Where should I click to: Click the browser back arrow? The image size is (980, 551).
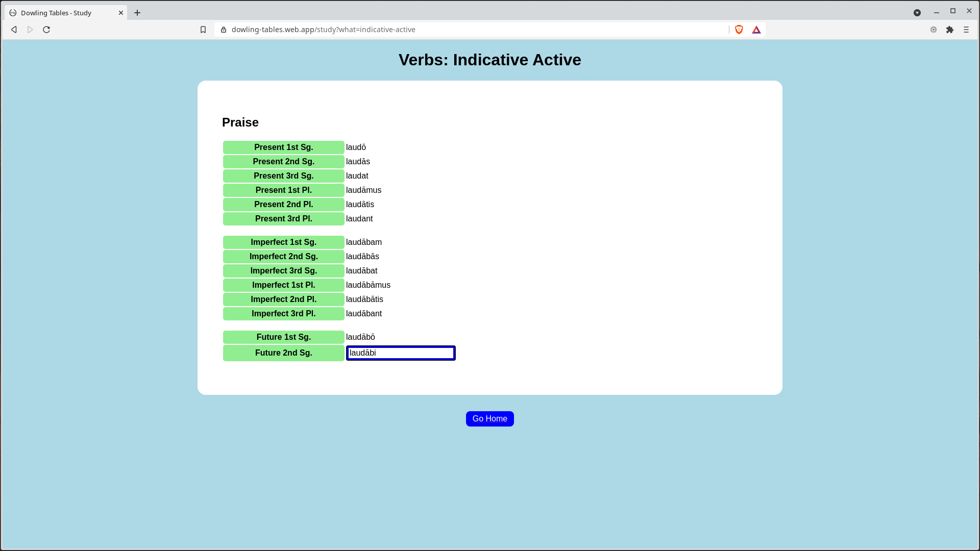coord(14,30)
